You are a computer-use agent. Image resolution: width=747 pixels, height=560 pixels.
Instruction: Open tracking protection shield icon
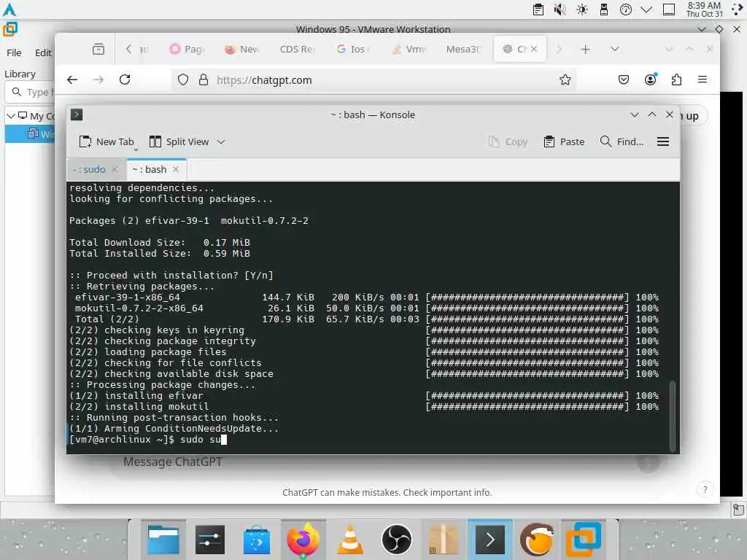click(183, 79)
